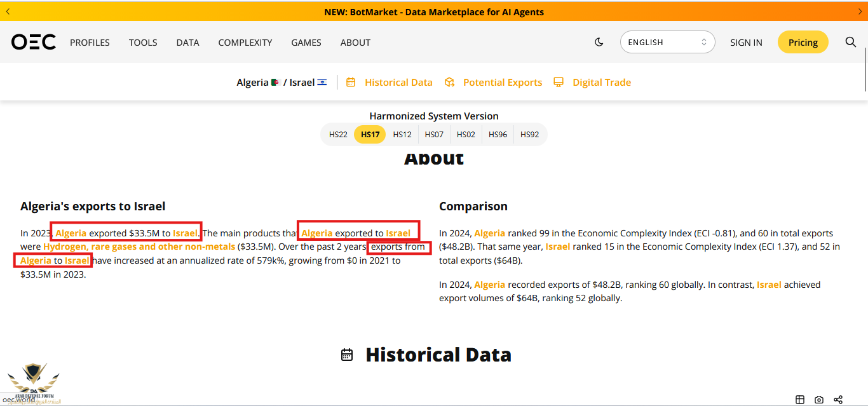Click the Potential Exports cube icon
The image size is (868, 406).
(449, 82)
